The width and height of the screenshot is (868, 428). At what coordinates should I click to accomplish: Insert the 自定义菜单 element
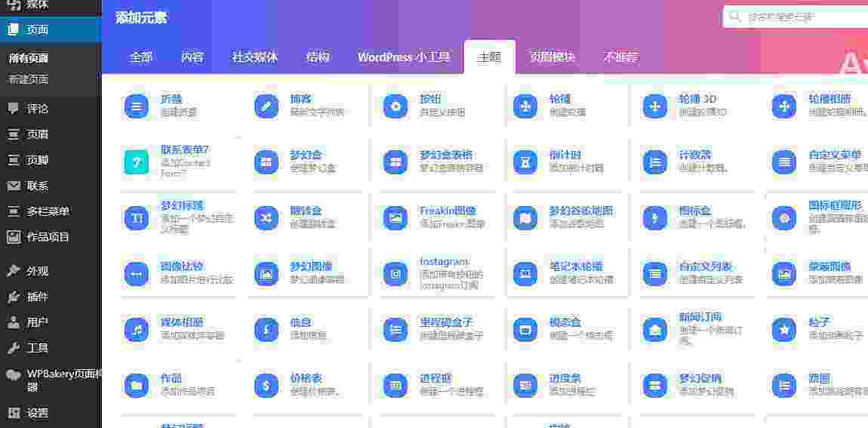point(818,161)
